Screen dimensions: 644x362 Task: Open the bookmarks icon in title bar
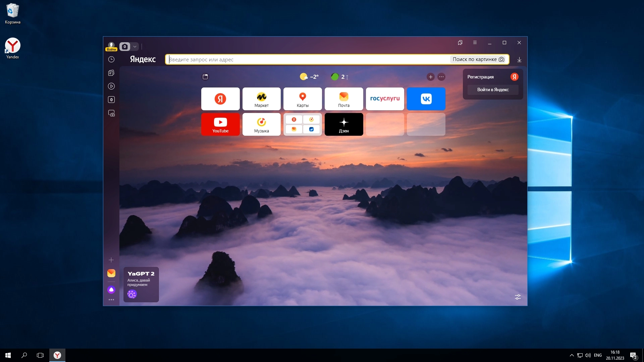(460, 43)
